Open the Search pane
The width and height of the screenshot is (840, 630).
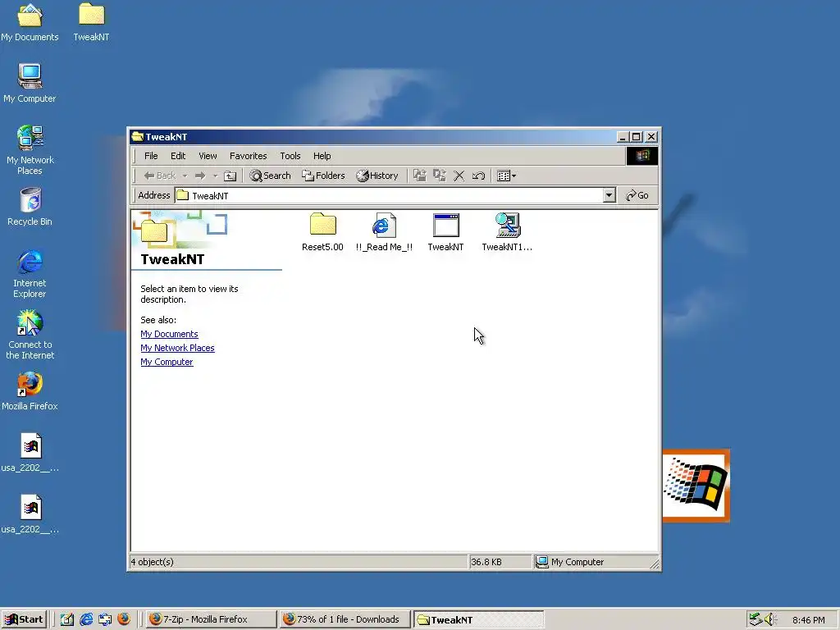[x=271, y=176]
